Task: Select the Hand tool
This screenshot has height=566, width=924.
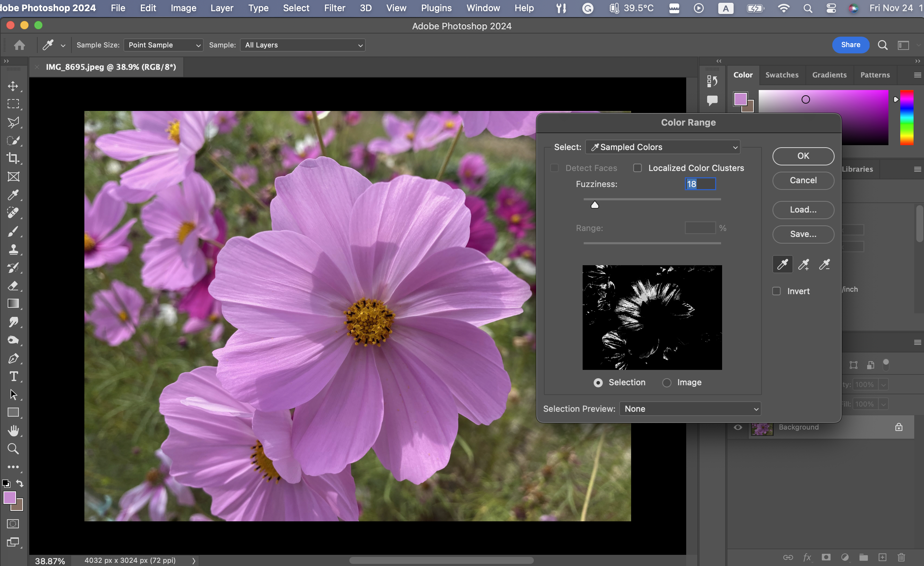Action: click(x=13, y=431)
